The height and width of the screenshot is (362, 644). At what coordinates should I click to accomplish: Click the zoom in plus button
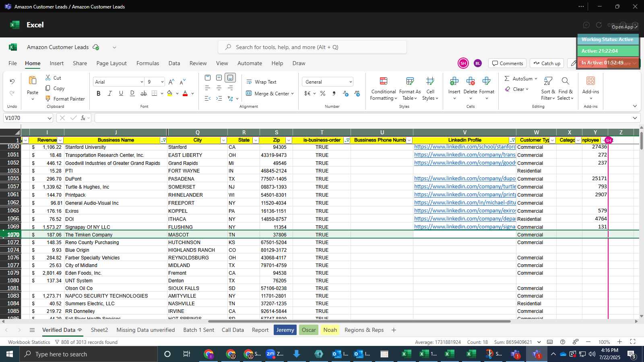point(619,342)
